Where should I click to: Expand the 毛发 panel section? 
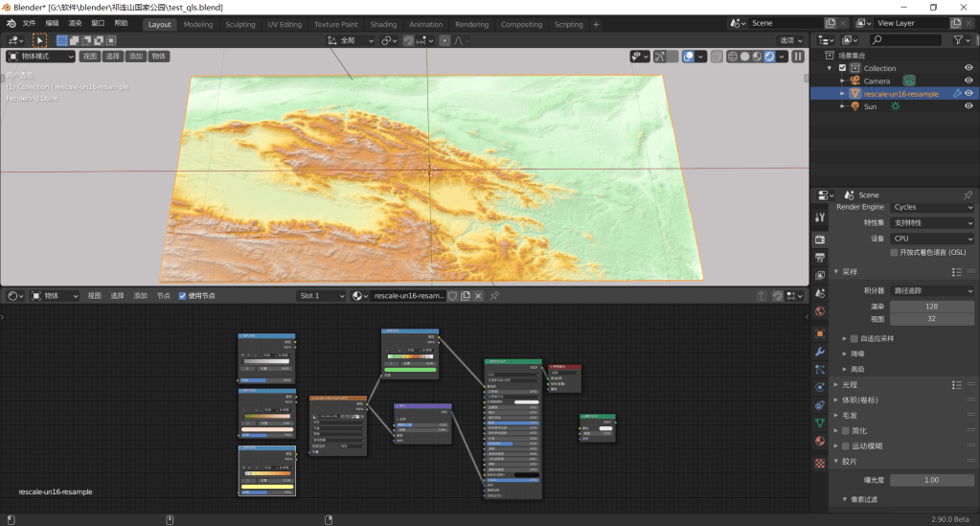(x=849, y=415)
